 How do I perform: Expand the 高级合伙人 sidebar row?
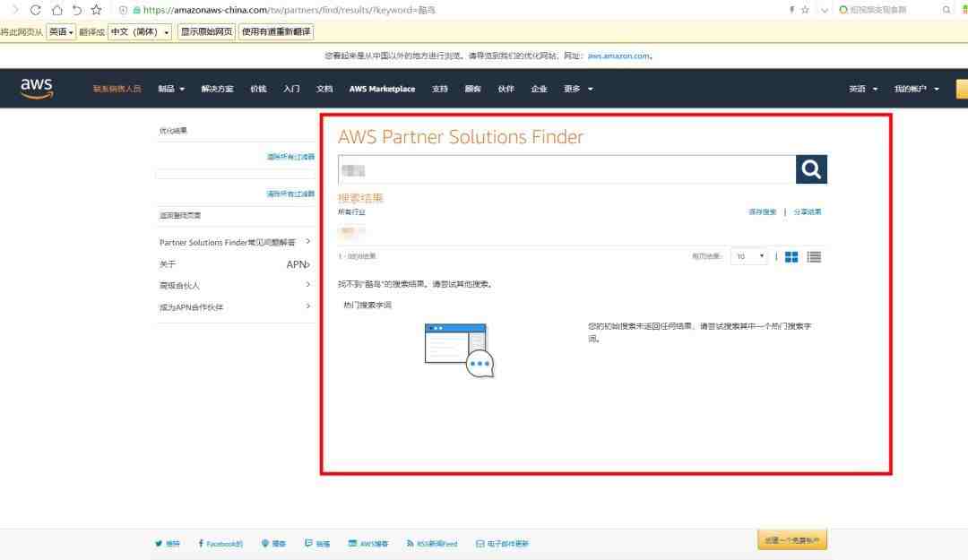point(235,285)
